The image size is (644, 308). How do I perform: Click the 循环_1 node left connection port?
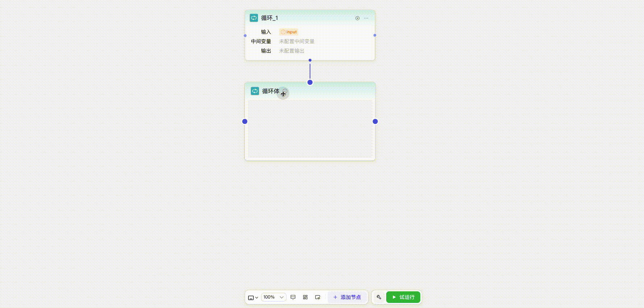[245, 36]
